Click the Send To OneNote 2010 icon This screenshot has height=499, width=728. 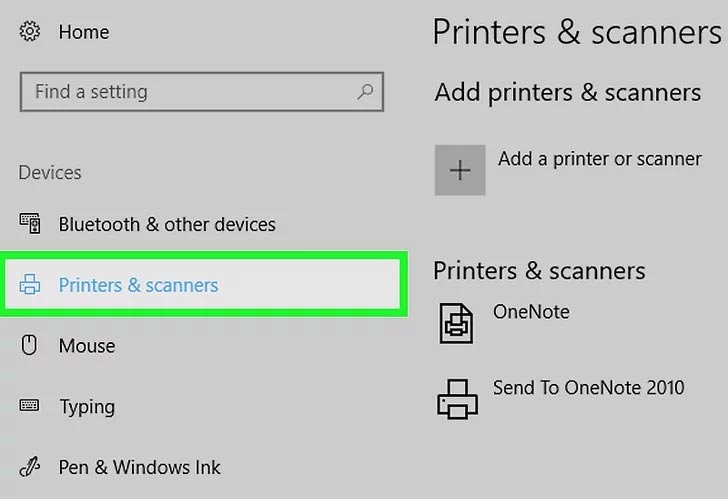click(458, 398)
